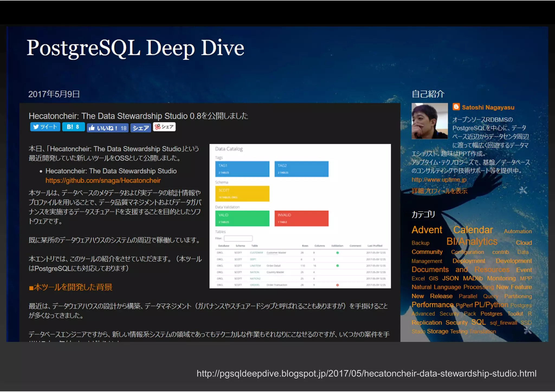Image resolution: width=555 pixels, height=392 pixels.
Task: Select the Performance category tag
Action: pyautogui.click(x=433, y=305)
